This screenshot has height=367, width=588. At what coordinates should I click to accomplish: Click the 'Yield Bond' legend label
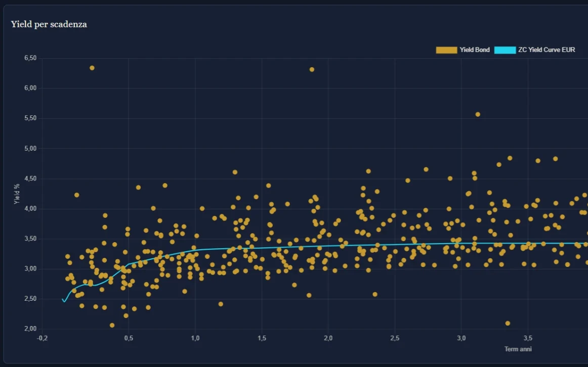click(x=475, y=50)
